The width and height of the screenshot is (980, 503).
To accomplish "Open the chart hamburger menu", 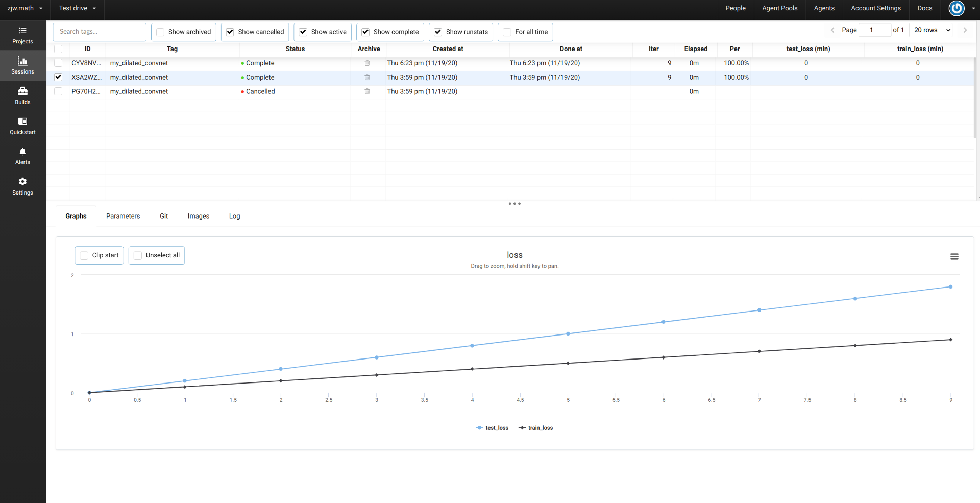I will pos(954,256).
